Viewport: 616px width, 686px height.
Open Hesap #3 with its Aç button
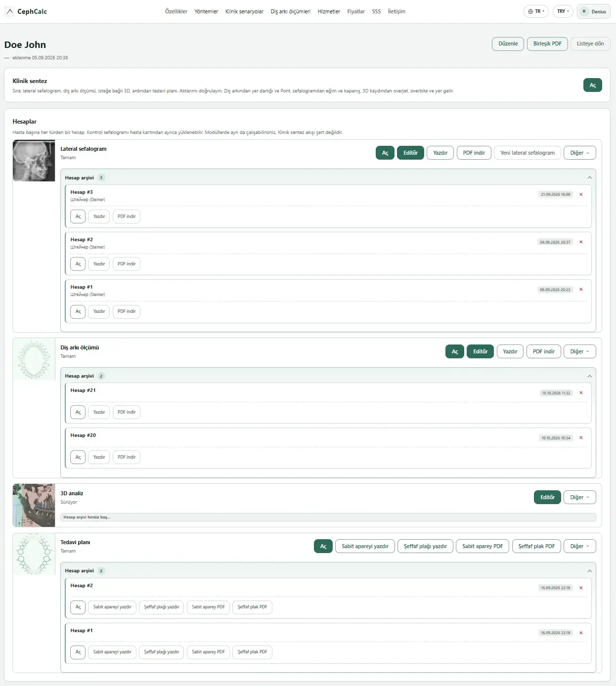[x=78, y=216]
